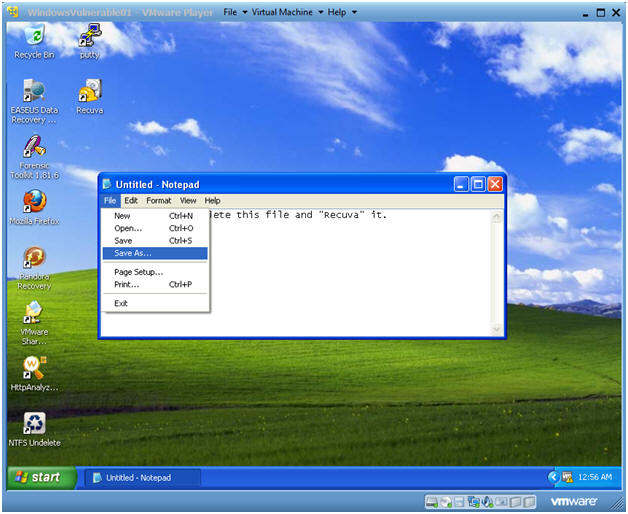Click the Notepad title bar icon
This screenshot has width=628, height=514.
107,184
